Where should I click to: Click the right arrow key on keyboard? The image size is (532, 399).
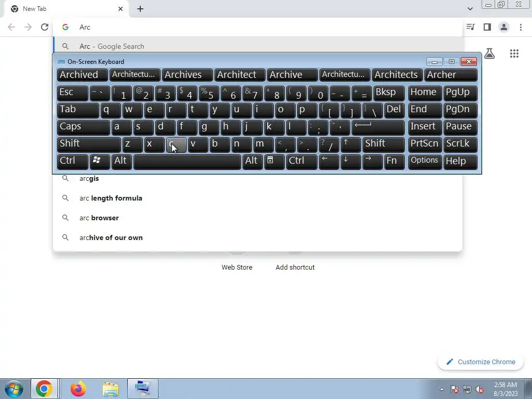point(372,161)
